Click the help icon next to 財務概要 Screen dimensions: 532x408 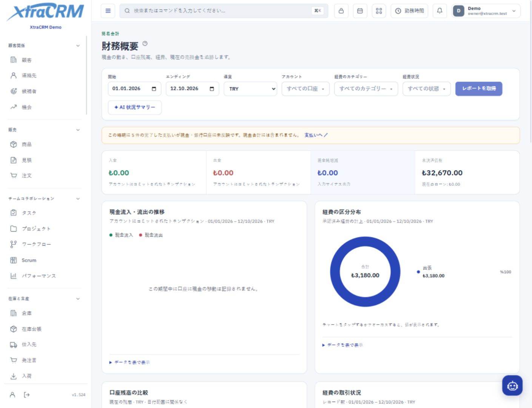[x=145, y=44]
